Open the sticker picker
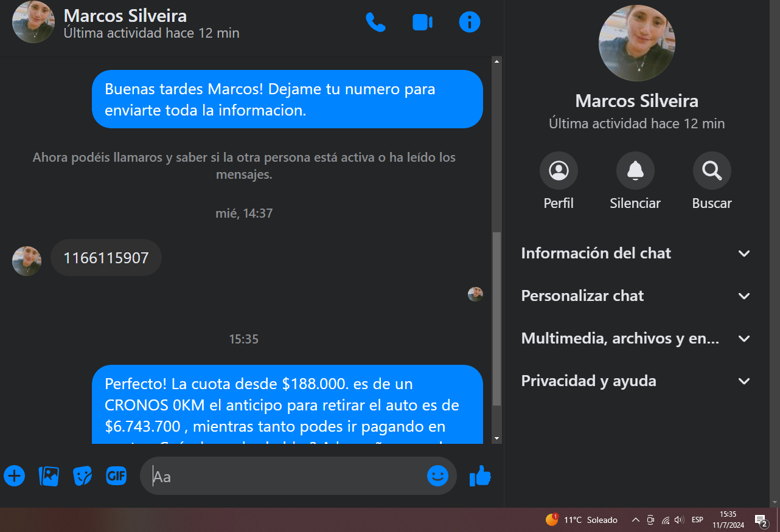Viewport: 780px width, 532px height. coord(83,475)
